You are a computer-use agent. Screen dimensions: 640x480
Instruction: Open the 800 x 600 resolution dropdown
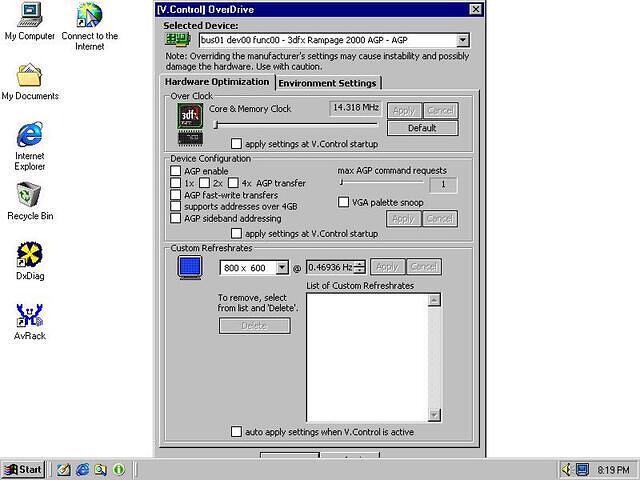pos(282,267)
